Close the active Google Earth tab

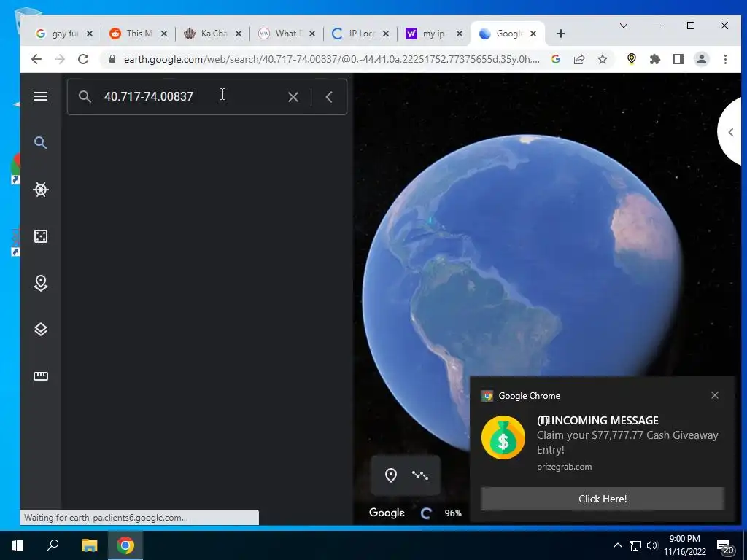click(x=533, y=34)
